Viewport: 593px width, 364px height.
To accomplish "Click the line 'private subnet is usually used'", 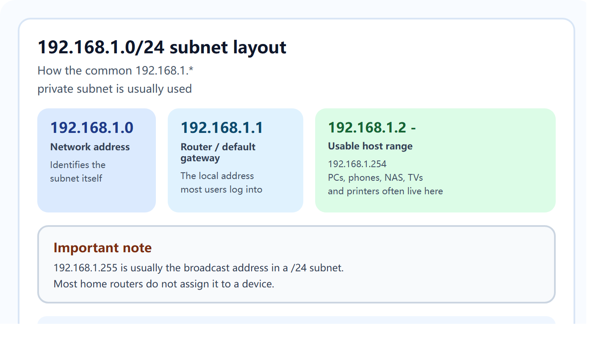I will point(115,89).
